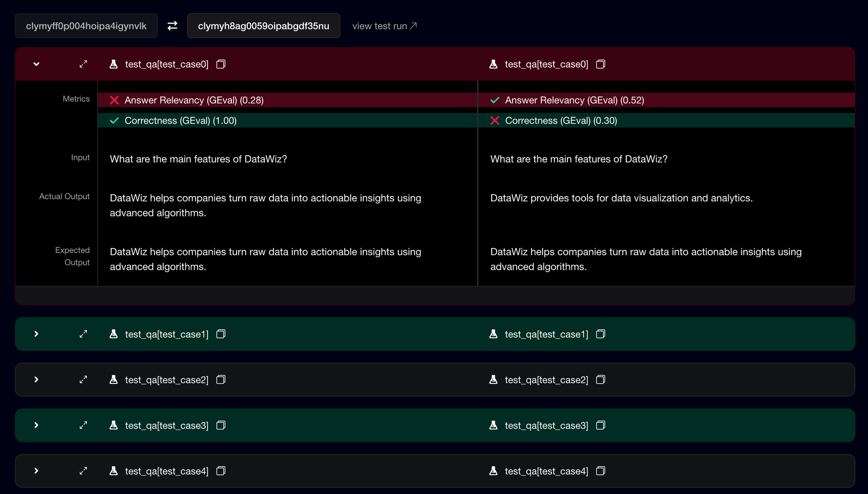Expand the test_case3 row
Image resolution: width=868 pixels, height=494 pixels.
36,425
